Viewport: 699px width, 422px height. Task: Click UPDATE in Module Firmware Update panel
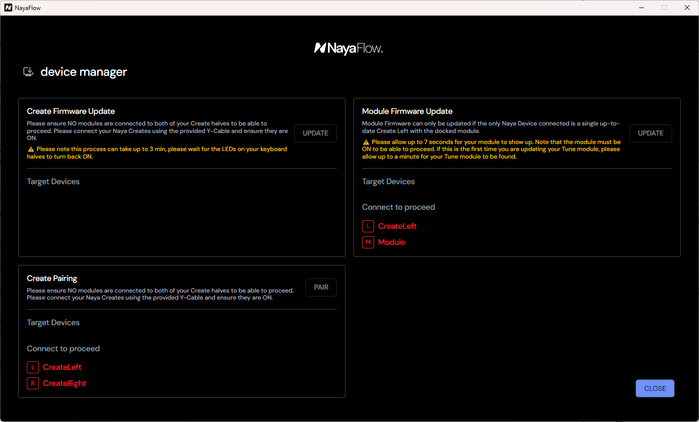[x=650, y=133]
